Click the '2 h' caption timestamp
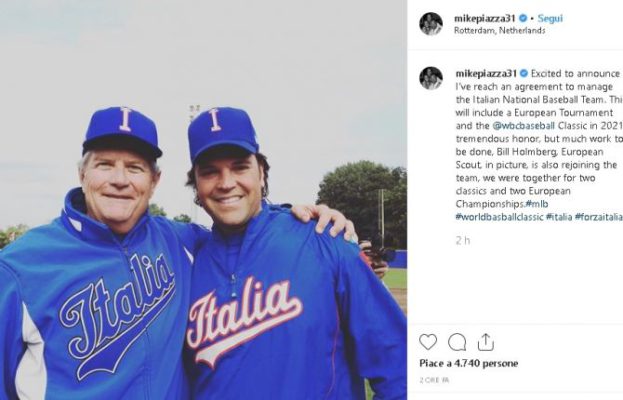 (x=461, y=240)
